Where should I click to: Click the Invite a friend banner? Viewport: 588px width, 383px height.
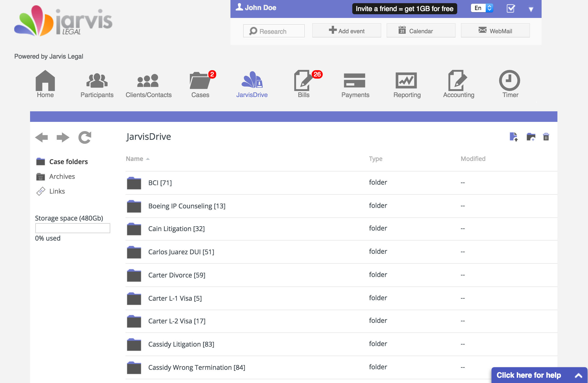coord(404,9)
